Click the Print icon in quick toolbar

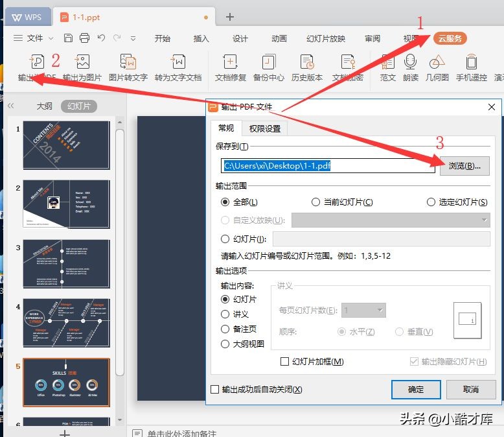(x=84, y=38)
